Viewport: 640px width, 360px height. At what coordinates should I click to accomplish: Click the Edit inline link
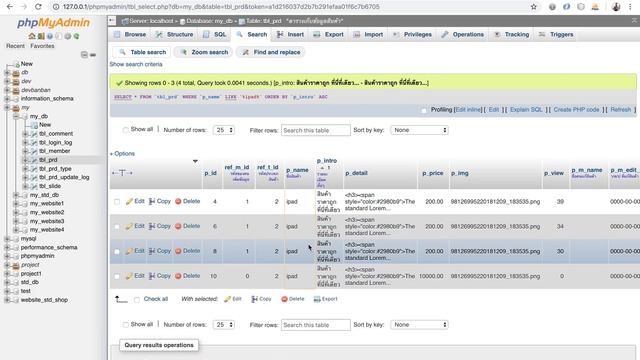point(469,110)
